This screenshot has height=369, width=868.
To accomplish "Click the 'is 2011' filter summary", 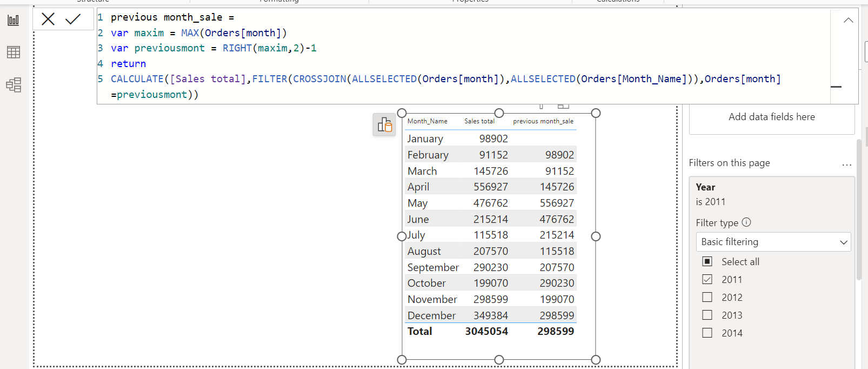I will (710, 202).
